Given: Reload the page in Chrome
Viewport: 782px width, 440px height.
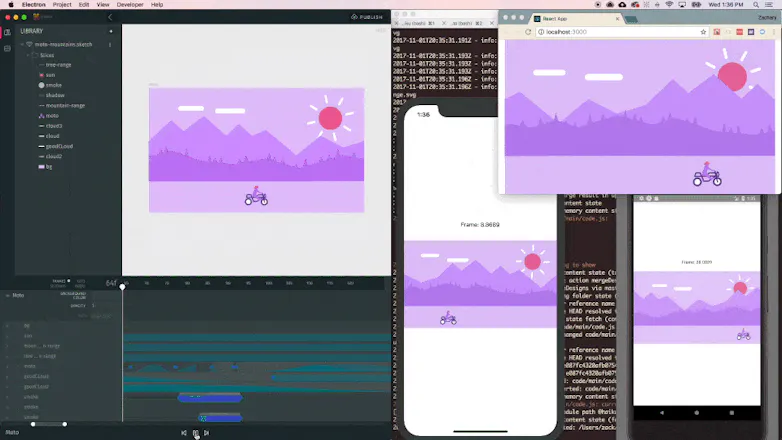Looking at the screenshot, I should 528,32.
